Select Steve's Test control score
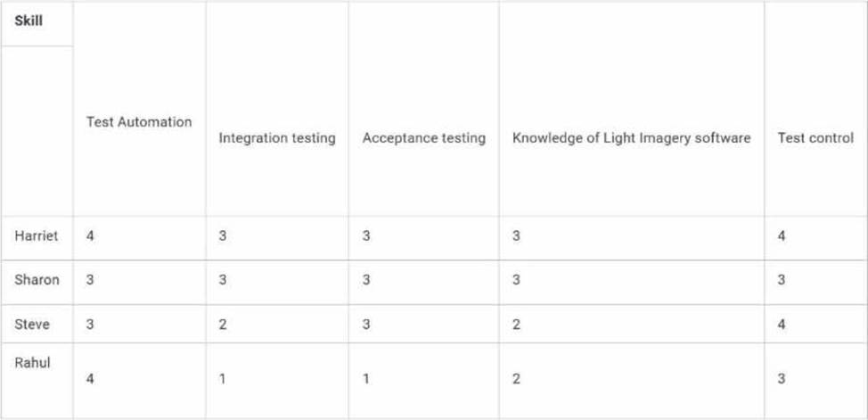This screenshot has width=868, height=420. click(781, 325)
